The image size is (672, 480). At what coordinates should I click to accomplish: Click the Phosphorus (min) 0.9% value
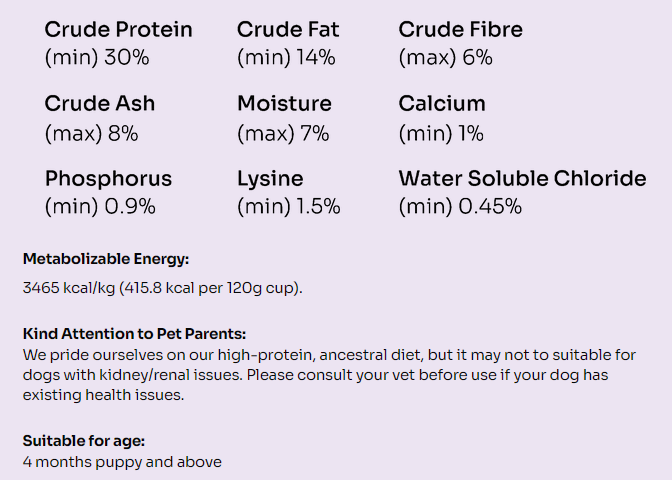click(100, 207)
